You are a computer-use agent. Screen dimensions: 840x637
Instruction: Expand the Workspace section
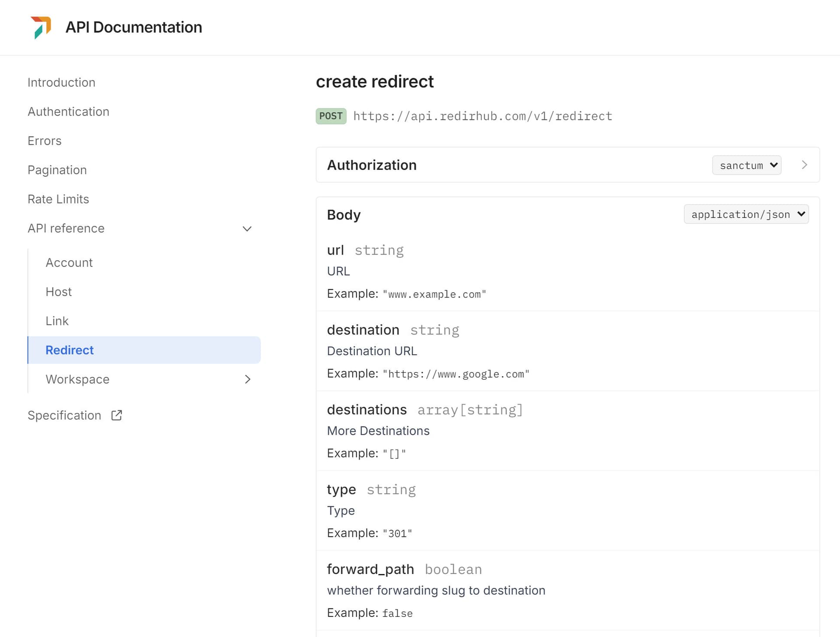(248, 379)
